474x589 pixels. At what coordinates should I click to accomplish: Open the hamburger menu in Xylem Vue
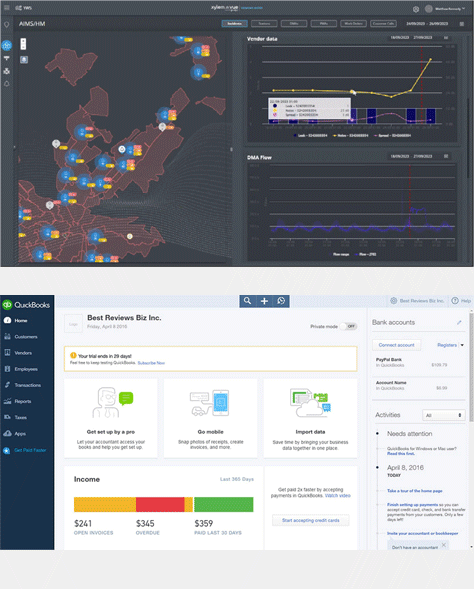(7, 8)
